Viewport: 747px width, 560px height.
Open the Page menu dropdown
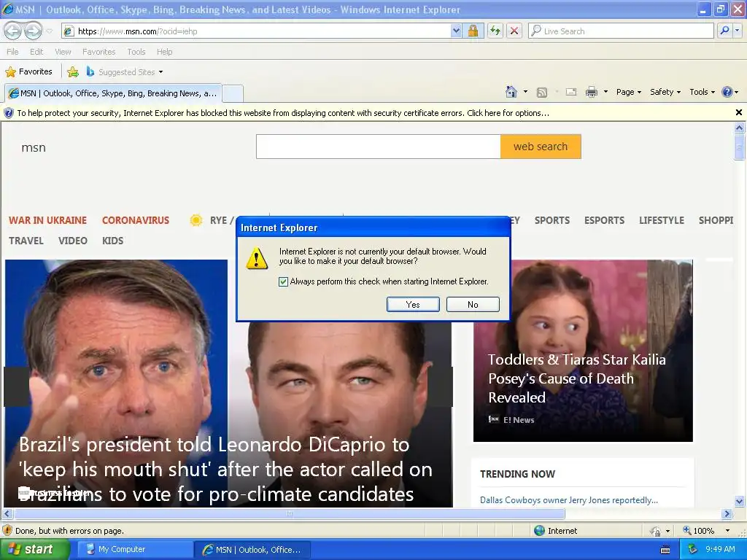point(629,93)
